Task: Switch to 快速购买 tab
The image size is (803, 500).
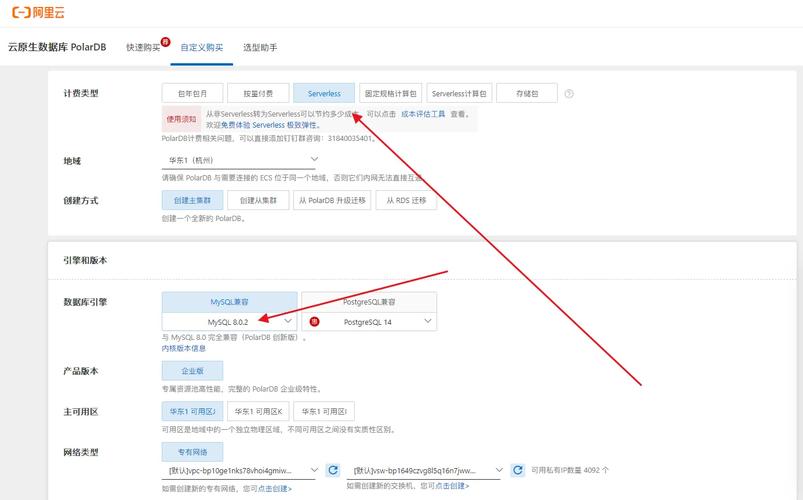Action: pyautogui.click(x=143, y=47)
